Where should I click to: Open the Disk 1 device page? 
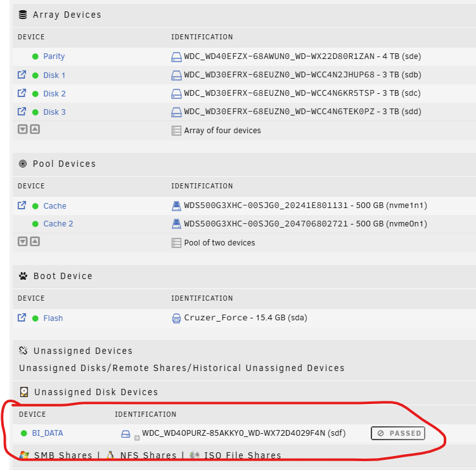55,75
